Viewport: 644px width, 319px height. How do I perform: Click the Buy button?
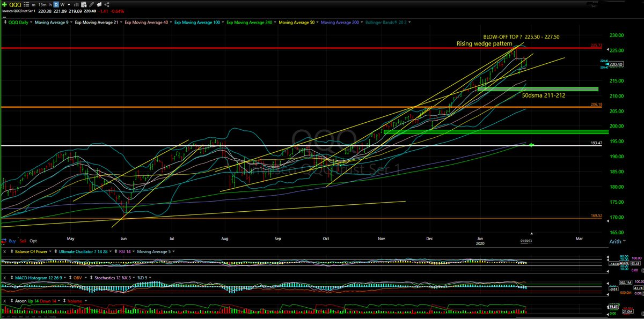12,241
